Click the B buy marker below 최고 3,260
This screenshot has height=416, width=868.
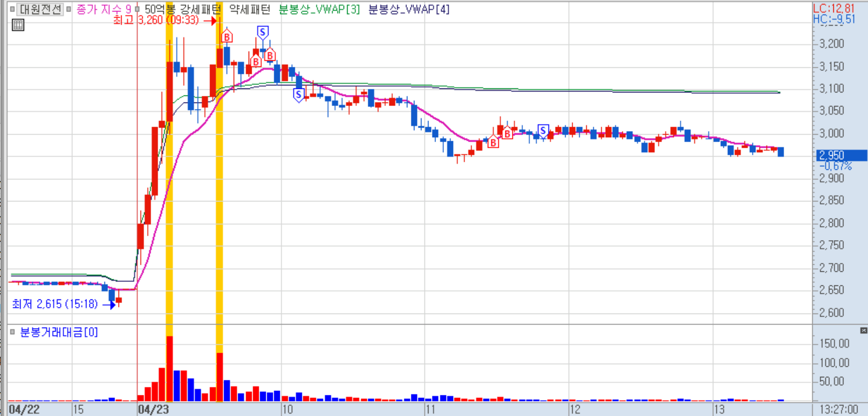[227, 37]
